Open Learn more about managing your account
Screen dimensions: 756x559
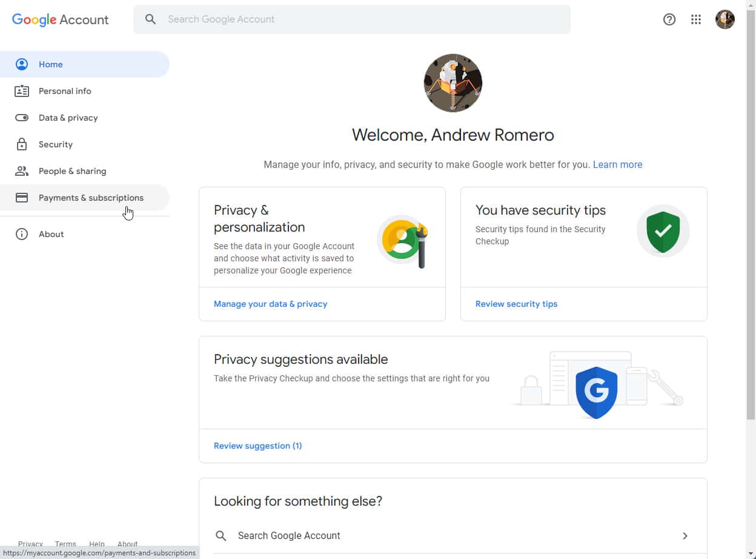[x=617, y=164]
